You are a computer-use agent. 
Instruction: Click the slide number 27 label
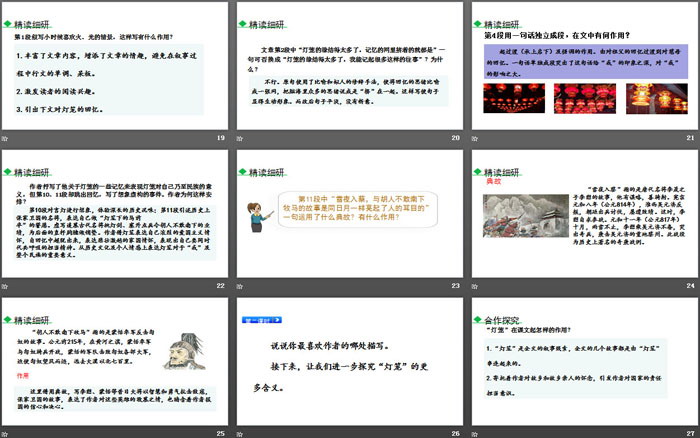tap(690, 434)
